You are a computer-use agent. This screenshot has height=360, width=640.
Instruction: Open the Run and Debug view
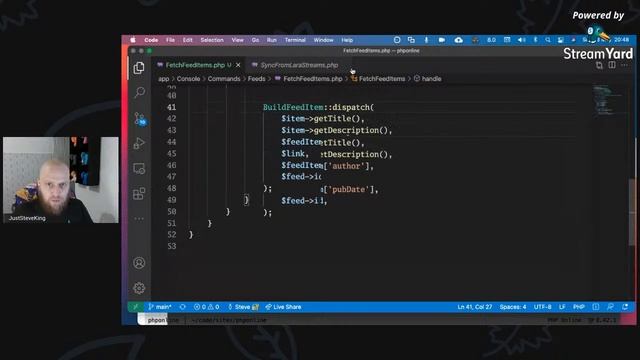point(139,143)
